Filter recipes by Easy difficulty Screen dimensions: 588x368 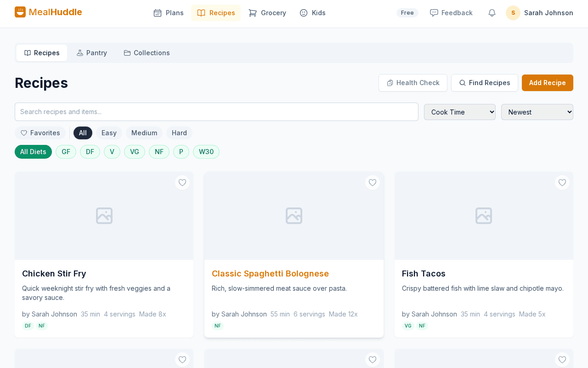(109, 133)
